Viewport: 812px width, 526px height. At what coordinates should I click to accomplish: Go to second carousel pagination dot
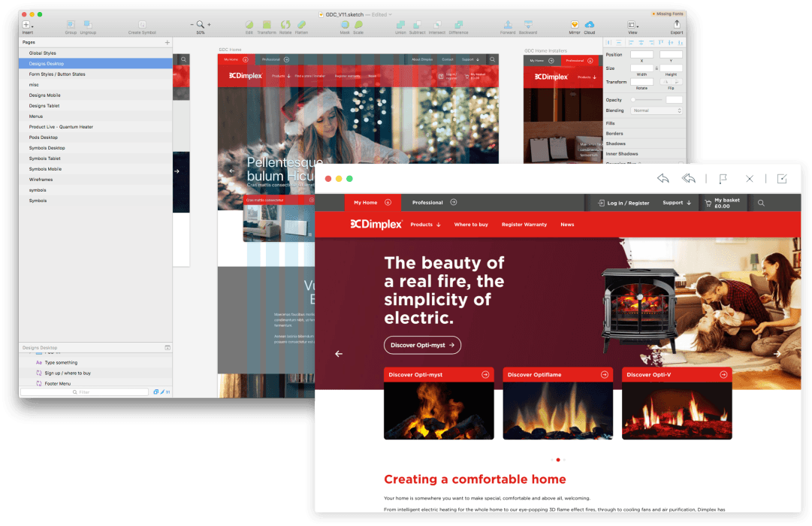558,459
